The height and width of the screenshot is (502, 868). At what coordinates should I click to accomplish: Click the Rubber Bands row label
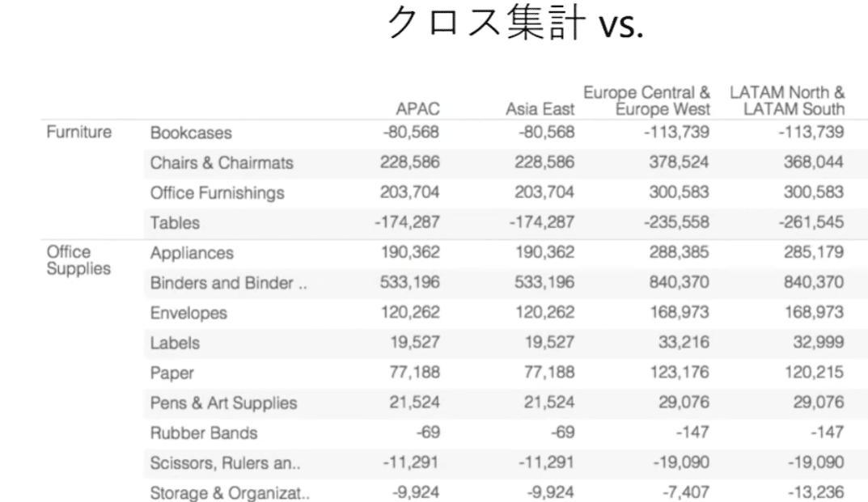click(x=204, y=432)
